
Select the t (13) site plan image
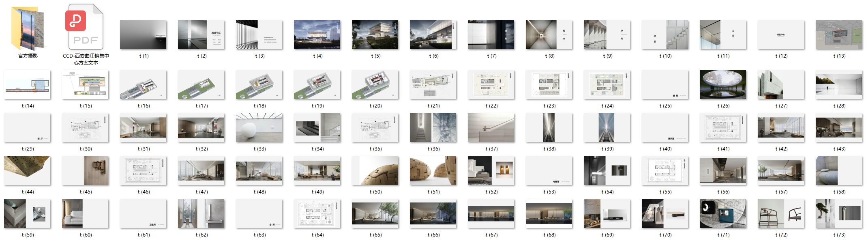click(x=839, y=35)
